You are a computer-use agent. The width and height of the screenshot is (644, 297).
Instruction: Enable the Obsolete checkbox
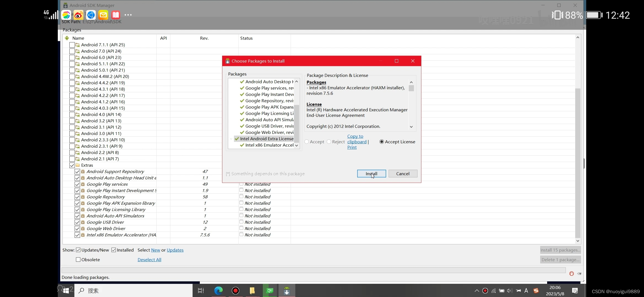[x=78, y=260]
